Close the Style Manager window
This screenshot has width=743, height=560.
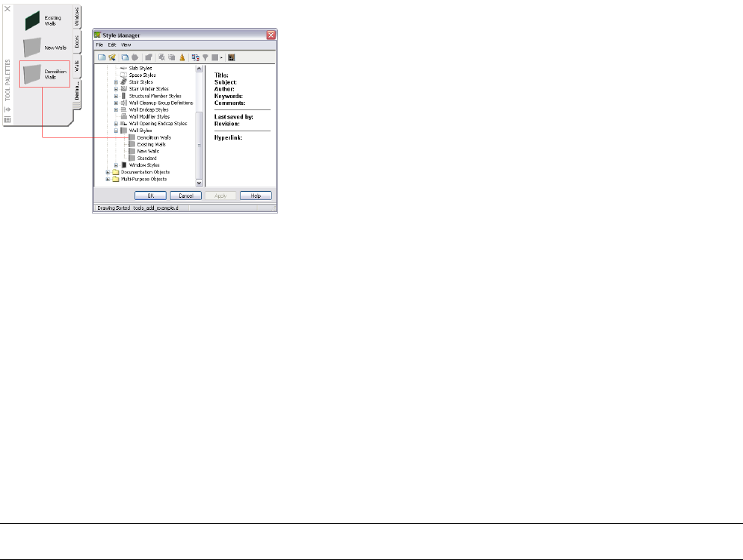click(271, 35)
